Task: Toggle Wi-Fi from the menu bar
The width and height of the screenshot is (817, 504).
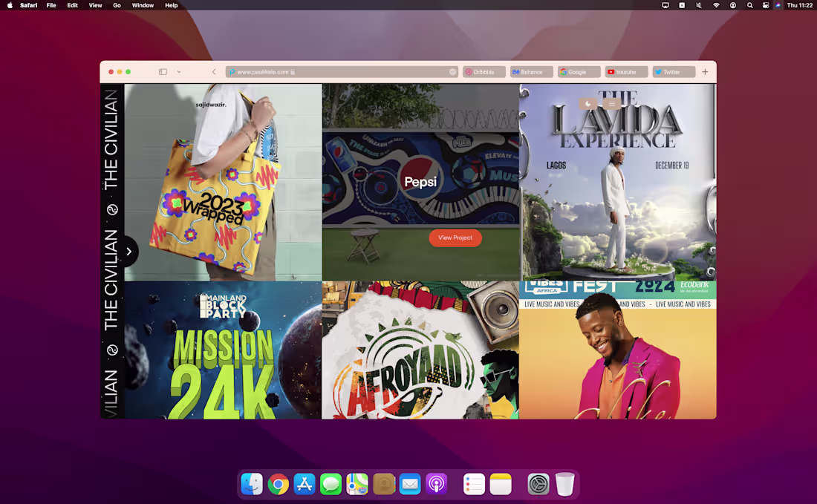Action: (x=715, y=5)
